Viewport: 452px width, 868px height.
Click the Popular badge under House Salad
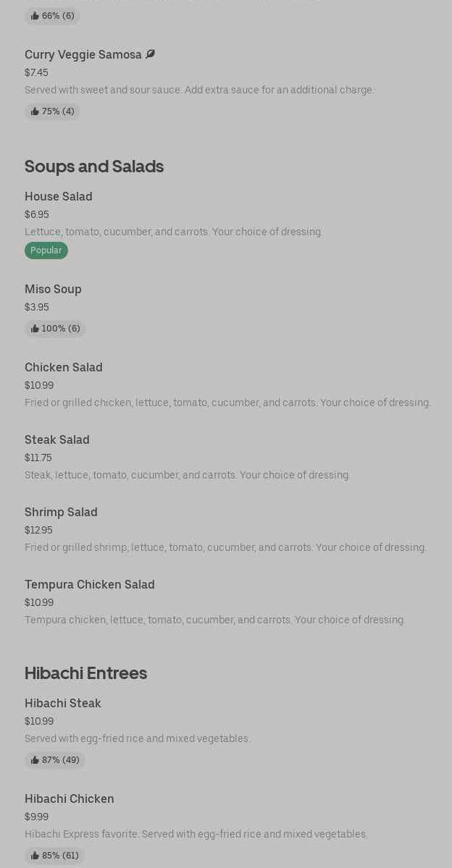(46, 250)
